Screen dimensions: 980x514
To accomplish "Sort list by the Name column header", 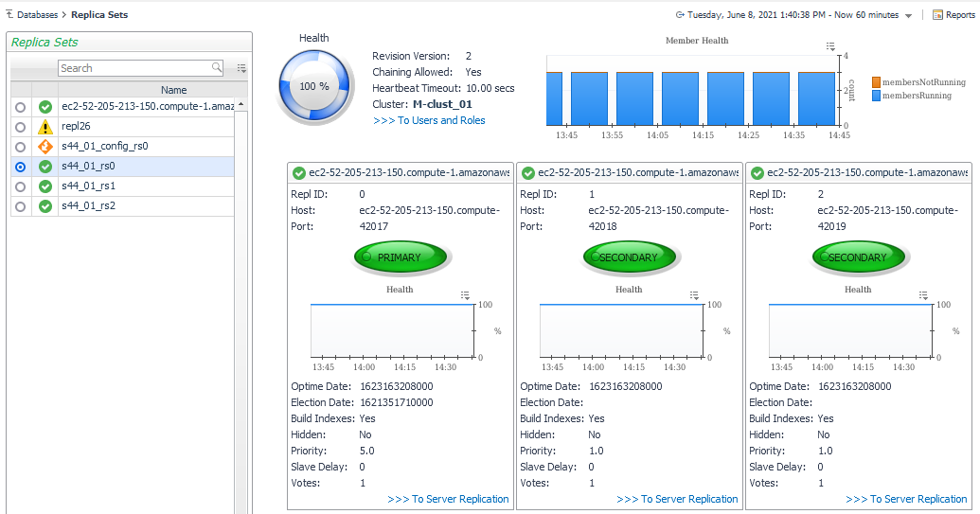I will 174,90.
